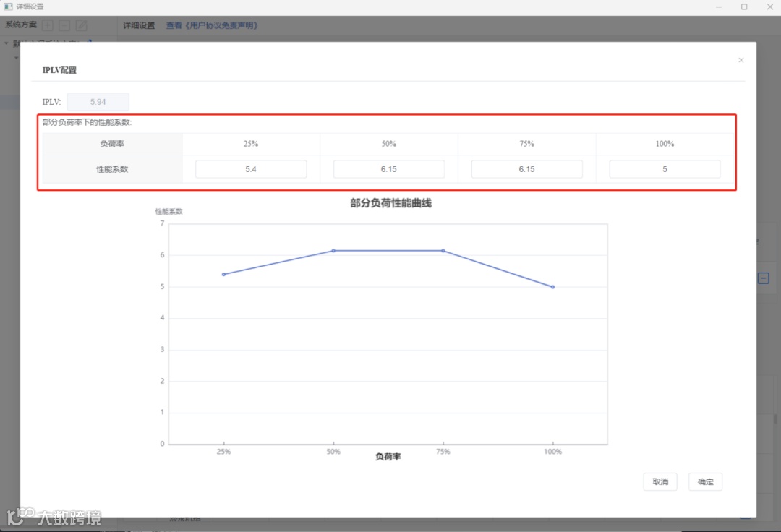Image resolution: width=781 pixels, height=532 pixels.
Task: Close the IPLV配置 dialog with X
Action: [741, 60]
